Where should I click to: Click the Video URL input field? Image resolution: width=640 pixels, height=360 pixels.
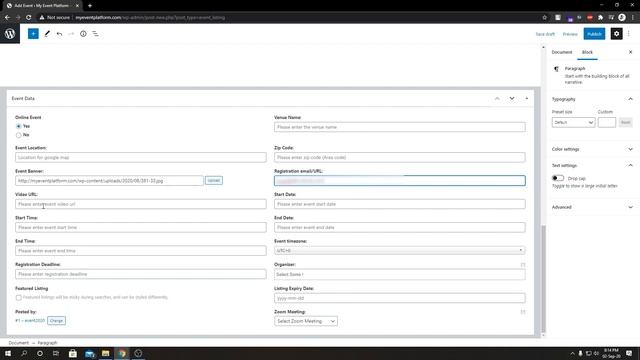click(x=141, y=204)
